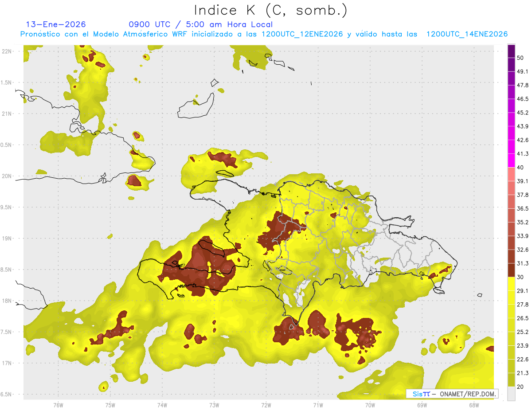Click the colorbar value '35.2'
The height and width of the screenshot is (411, 532).
(523, 222)
